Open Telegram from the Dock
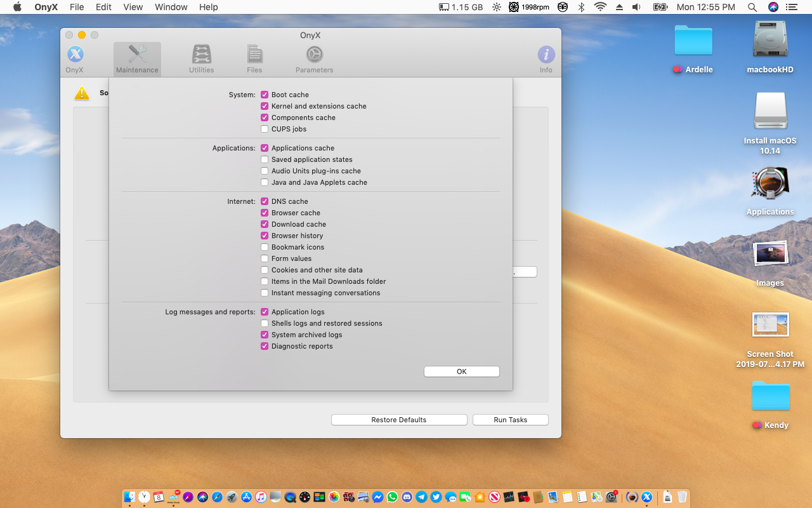Image resolution: width=812 pixels, height=508 pixels. [x=422, y=497]
